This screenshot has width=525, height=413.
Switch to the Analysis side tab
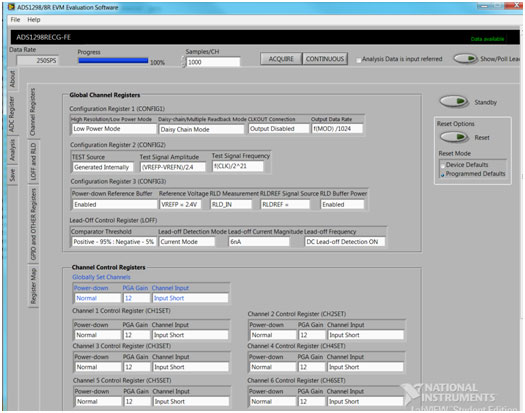pyautogui.click(x=12, y=150)
